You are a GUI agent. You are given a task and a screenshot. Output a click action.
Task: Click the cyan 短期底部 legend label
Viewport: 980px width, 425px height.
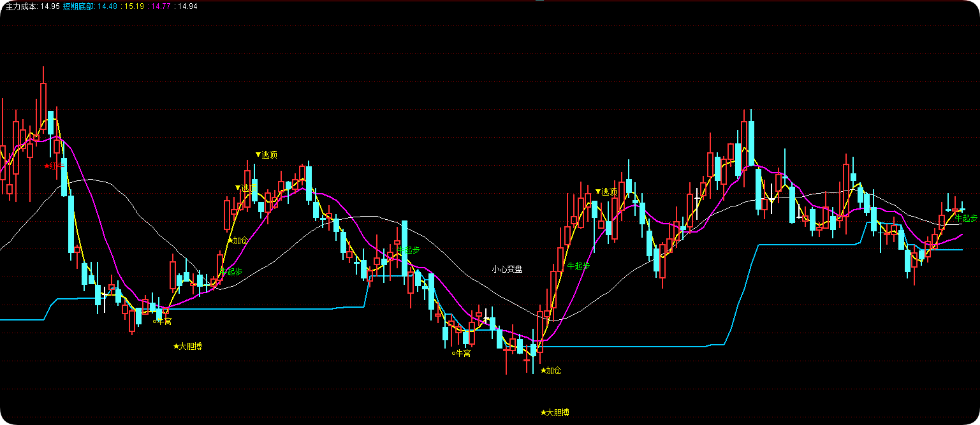[78, 6]
